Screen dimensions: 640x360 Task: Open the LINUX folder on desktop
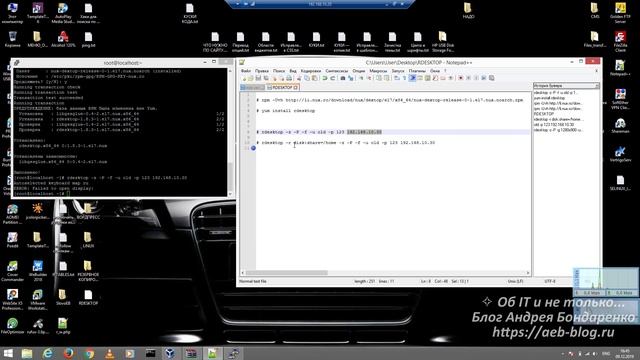87,240
